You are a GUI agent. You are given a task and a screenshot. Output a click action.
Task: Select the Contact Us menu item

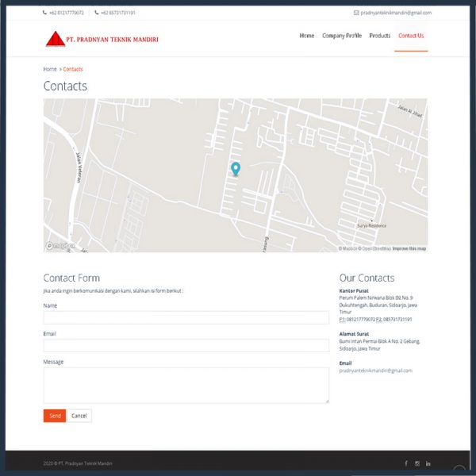click(411, 36)
